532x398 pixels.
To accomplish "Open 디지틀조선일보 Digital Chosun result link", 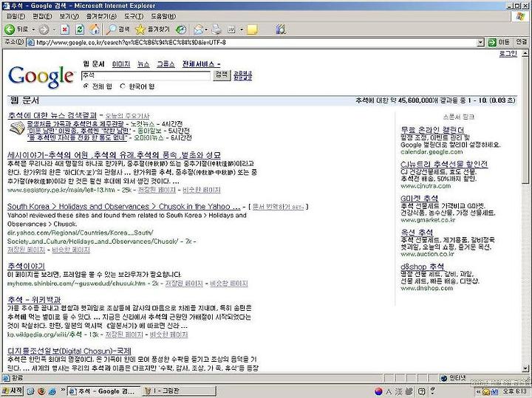I will (x=69, y=351).
